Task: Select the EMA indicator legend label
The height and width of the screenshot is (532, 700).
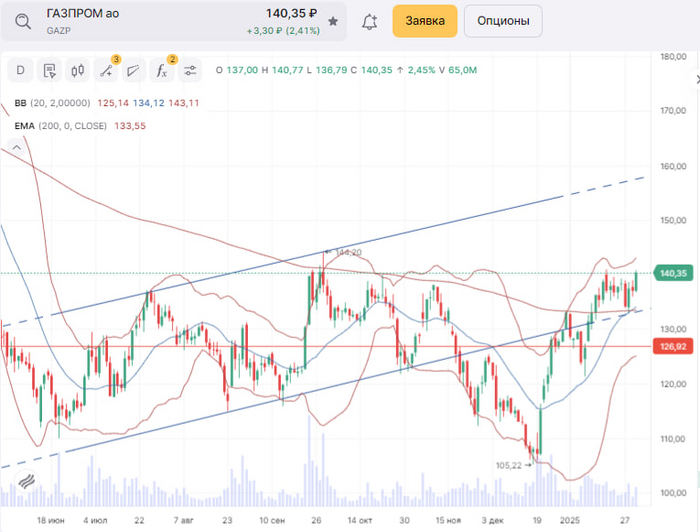Action: coord(25,126)
